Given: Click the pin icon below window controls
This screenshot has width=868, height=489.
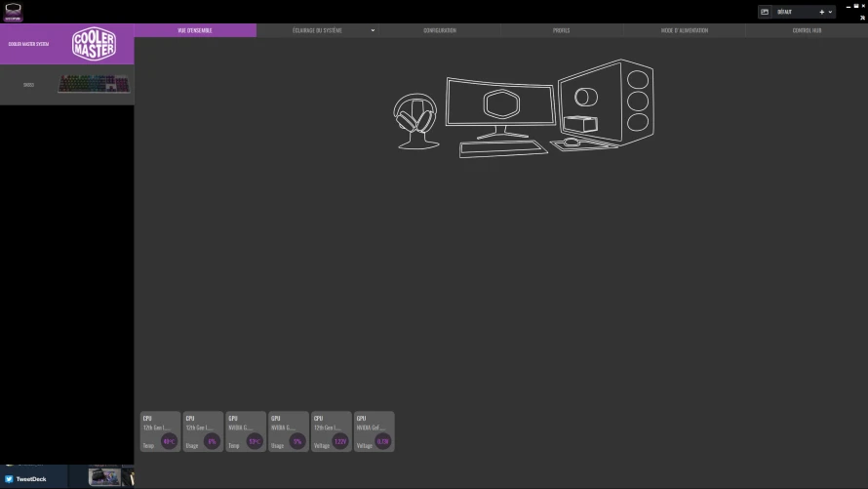Looking at the screenshot, I should pos(862,18).
